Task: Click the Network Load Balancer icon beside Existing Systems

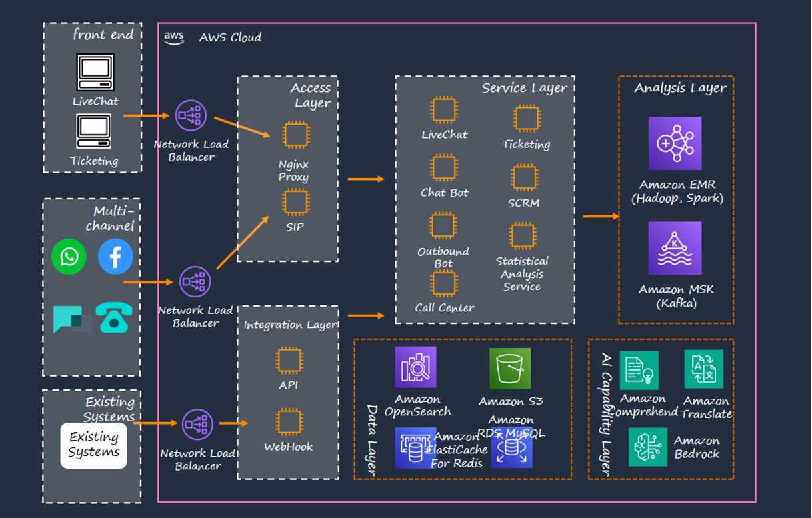Action: (197, 425)
